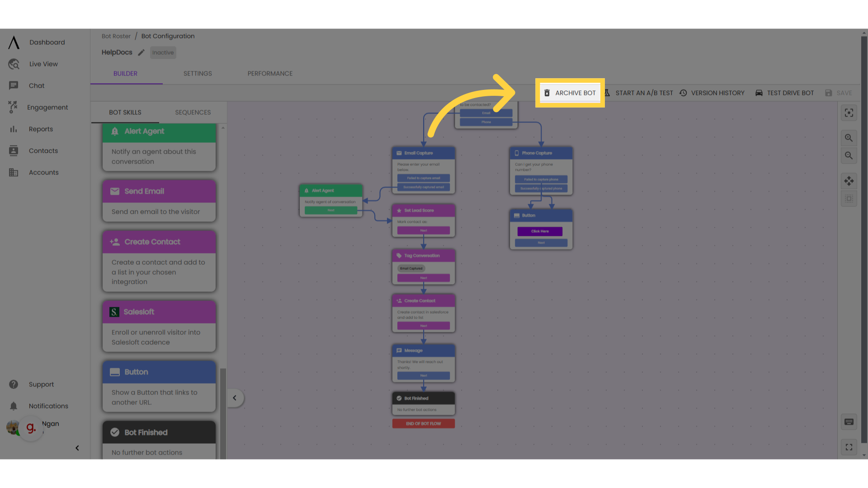Collapse the bot skills panel
Screen dimensions: 868x488
click(x=235, y=398)
